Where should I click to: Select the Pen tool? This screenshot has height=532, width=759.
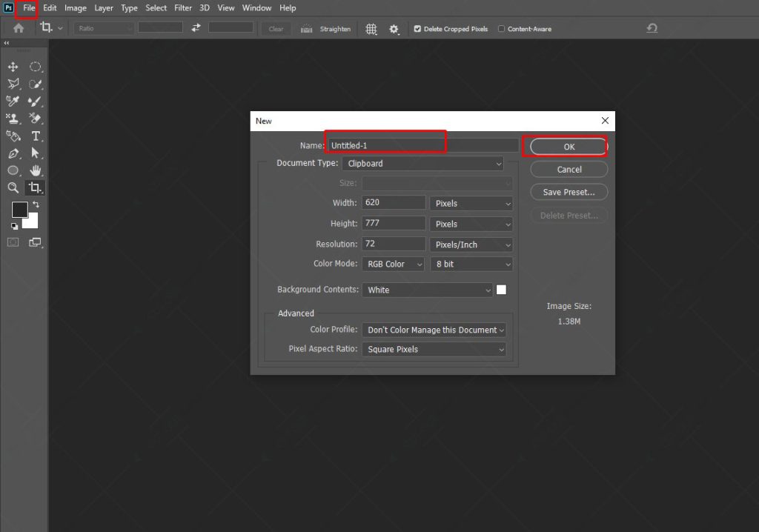pos(13,153)
